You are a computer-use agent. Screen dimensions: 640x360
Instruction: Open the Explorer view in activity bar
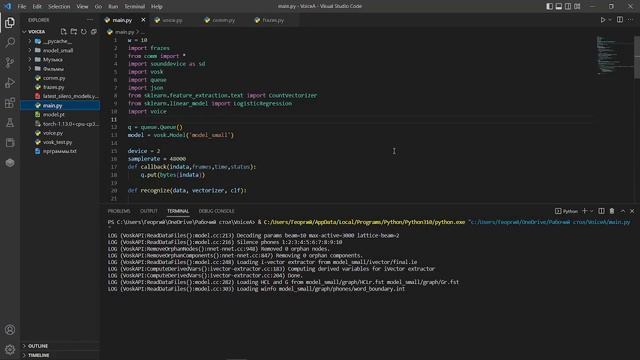(x=10, y=23)
